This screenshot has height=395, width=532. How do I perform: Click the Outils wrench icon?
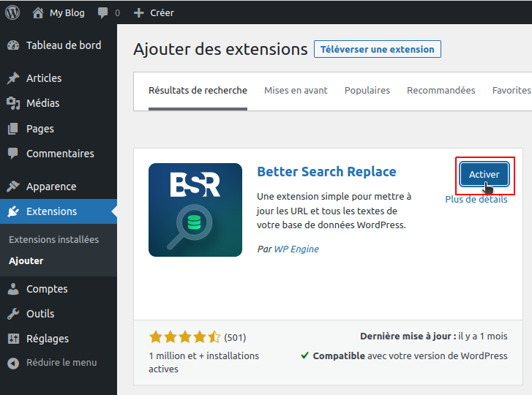click(x=13, y=314)
